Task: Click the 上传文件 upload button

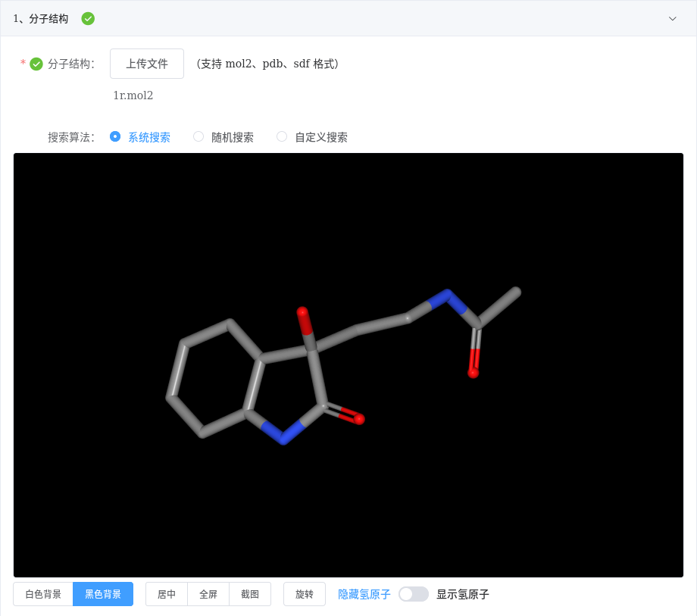Action: [147, 64]
